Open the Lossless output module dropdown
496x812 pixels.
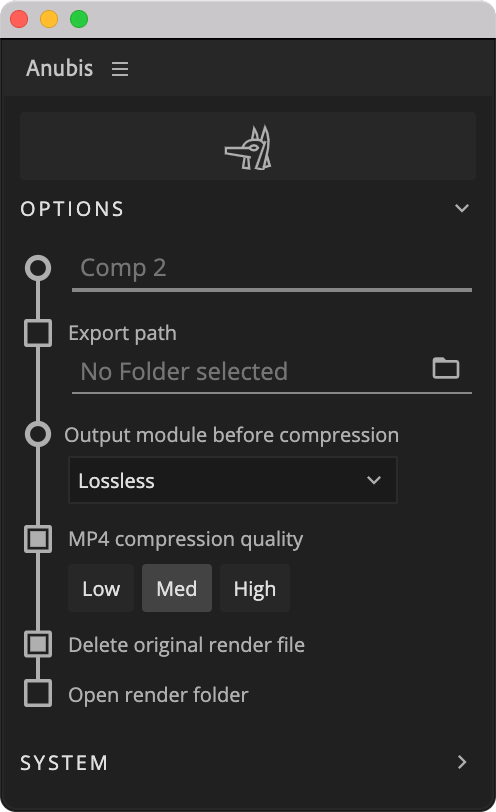point(233,480)
